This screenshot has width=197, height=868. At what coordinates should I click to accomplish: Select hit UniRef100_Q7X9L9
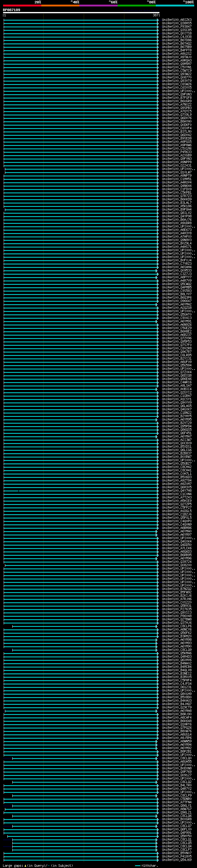coord(177,115)
